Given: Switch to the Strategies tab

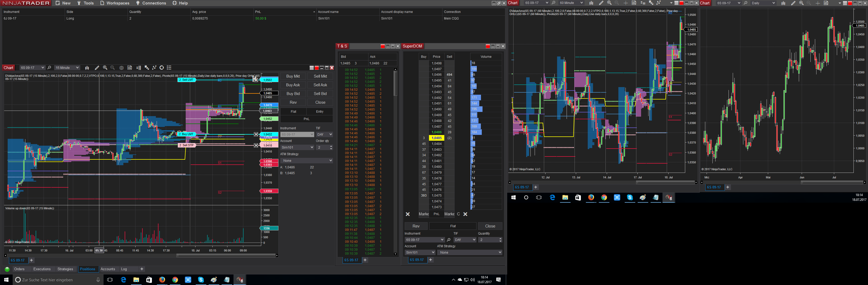Looking at the screenshot, I should [65, 269].
